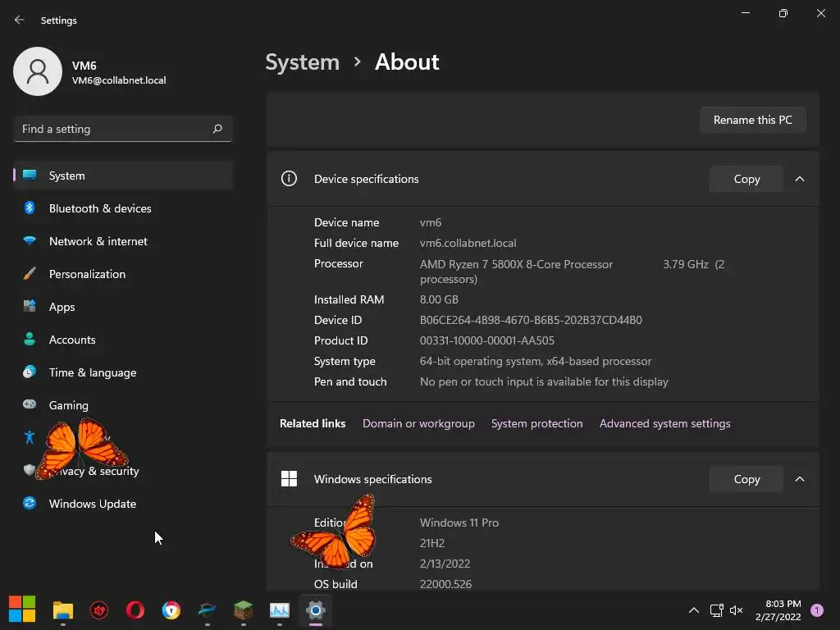Click the Apps grid icon in sidebar
Image resolution: width=840 pixels, height=630 pixels.
point(30,307)
